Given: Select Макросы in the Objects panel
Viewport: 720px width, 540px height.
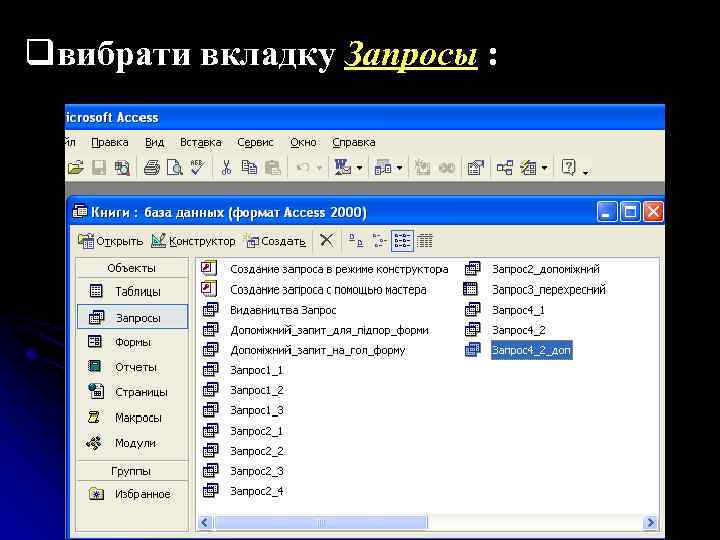Looking at the screenshot, I should [132, 417].
